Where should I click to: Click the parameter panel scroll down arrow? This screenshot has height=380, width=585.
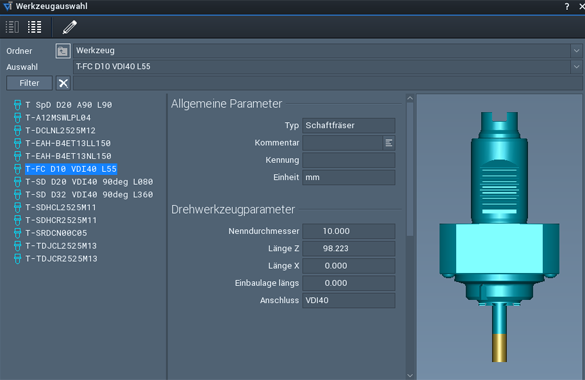coord(410,376)
